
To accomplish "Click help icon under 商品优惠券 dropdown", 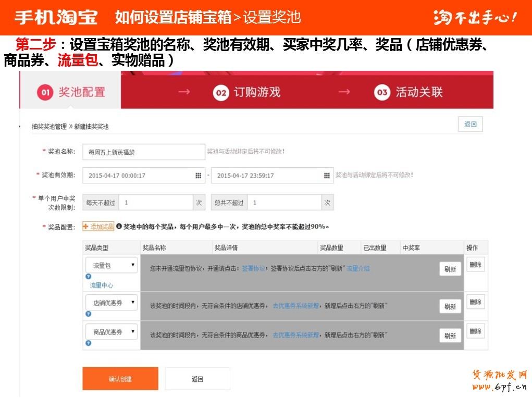I will pos(89,343).
